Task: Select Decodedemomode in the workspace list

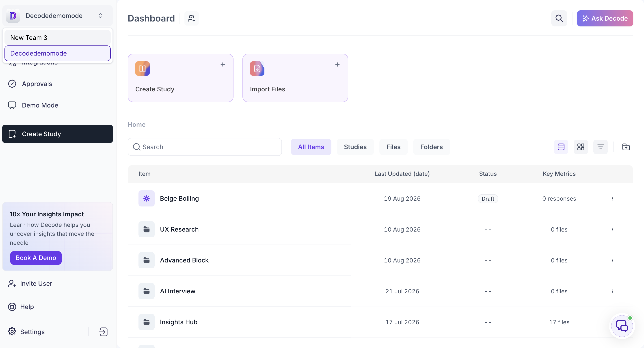Action: (x=58, y=53)
